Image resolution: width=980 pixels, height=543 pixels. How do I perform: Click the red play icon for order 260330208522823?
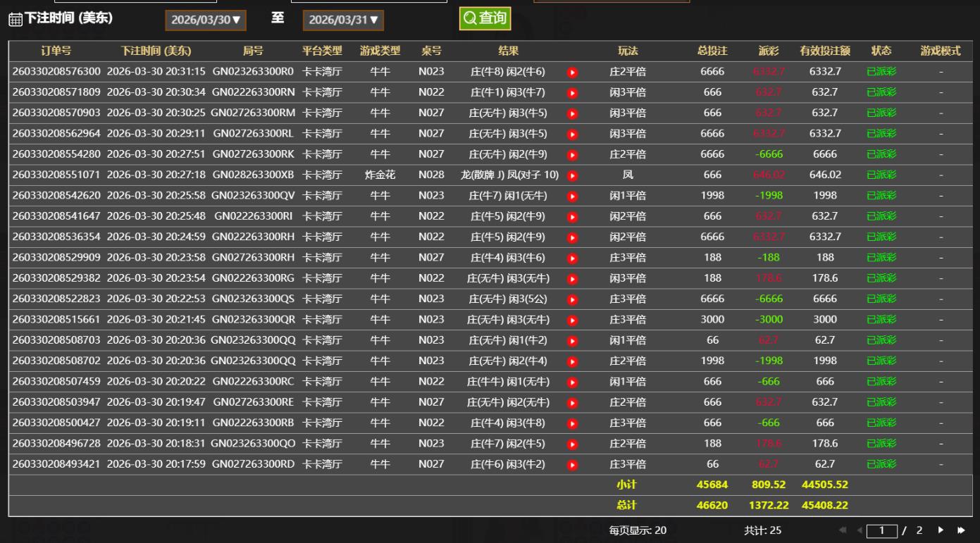point(573,299)
